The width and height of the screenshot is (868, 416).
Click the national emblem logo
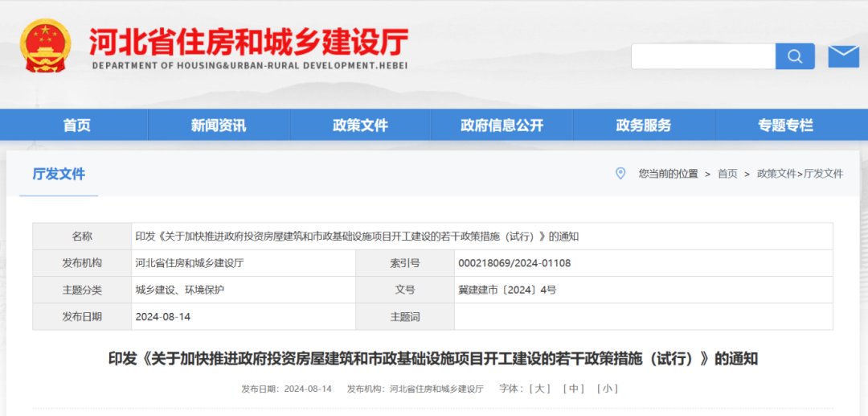46,46
